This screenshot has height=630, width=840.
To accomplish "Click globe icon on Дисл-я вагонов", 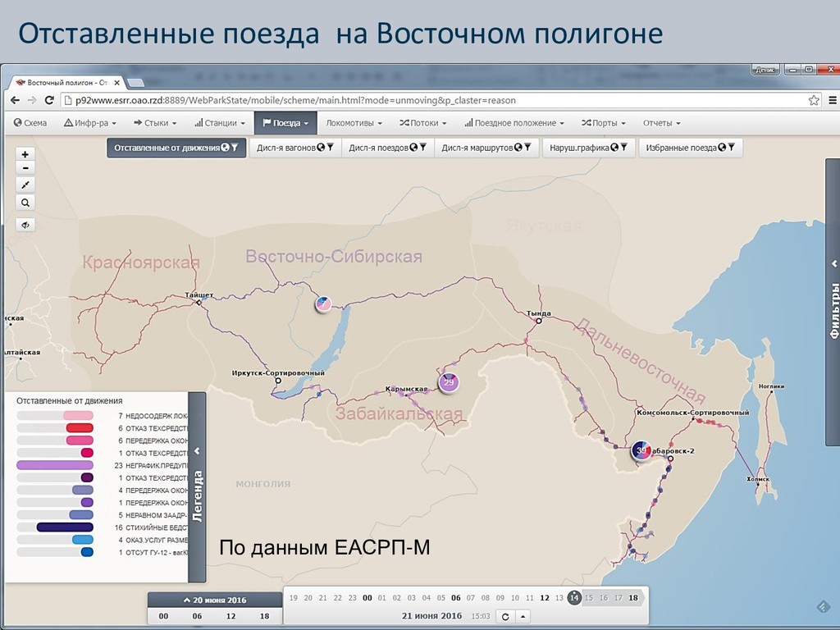I will [321, 148].
